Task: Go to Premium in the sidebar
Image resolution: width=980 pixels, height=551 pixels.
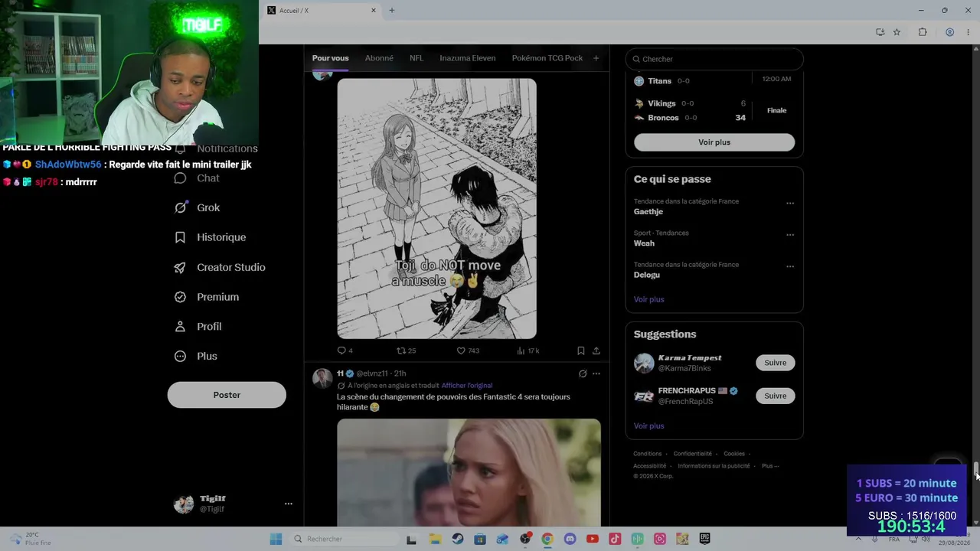Action: (207, 297)
